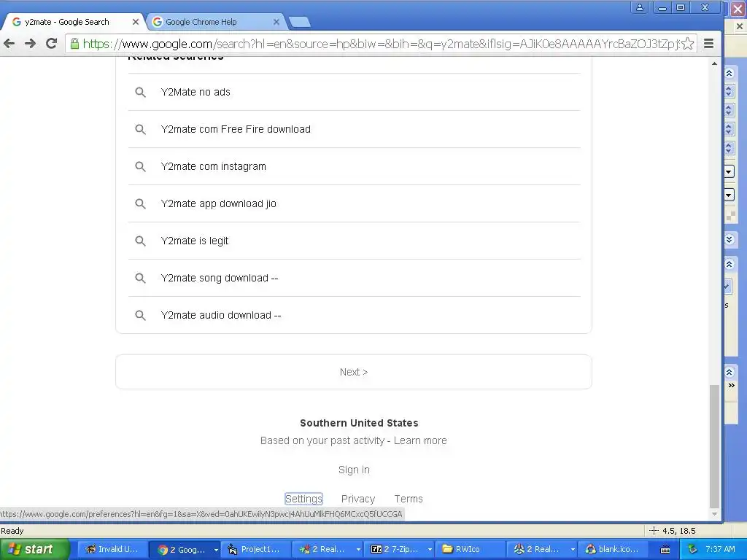Open the Privacy footer link
The image size is (747, 560).
click(358, 499)
